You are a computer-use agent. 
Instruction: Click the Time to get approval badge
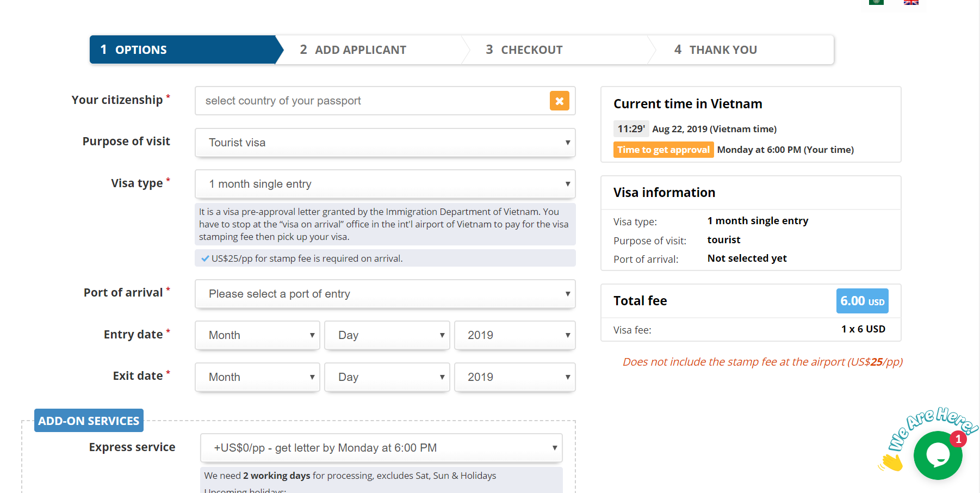pyautogui.click(x=663, y=150)
